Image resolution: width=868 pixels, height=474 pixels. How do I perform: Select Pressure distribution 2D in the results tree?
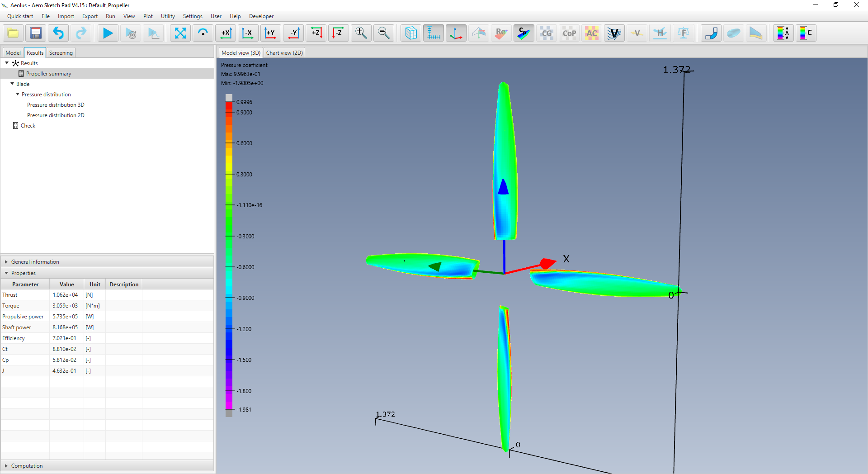pyautogui.click(x=56, y=115)
